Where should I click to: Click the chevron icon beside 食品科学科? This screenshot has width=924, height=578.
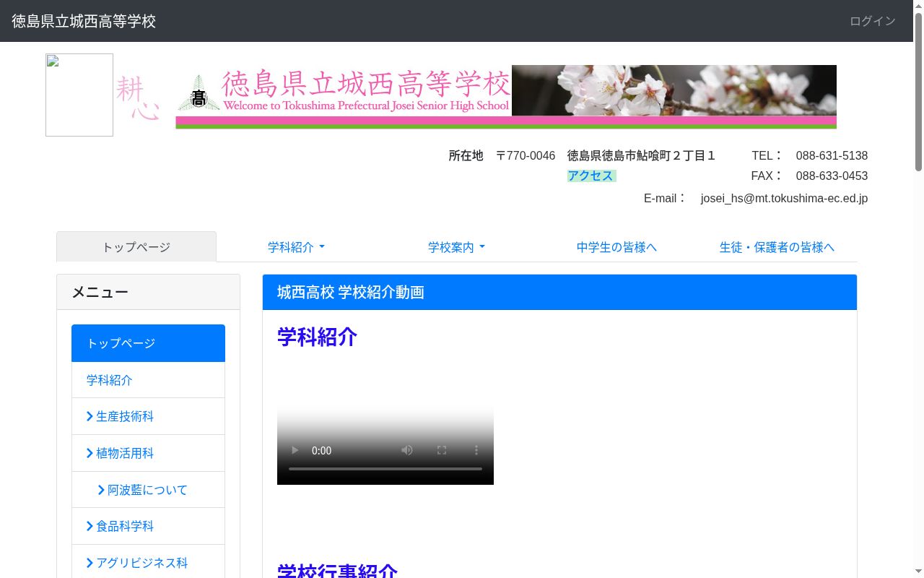pyautogui.click(x=90, y=526)
